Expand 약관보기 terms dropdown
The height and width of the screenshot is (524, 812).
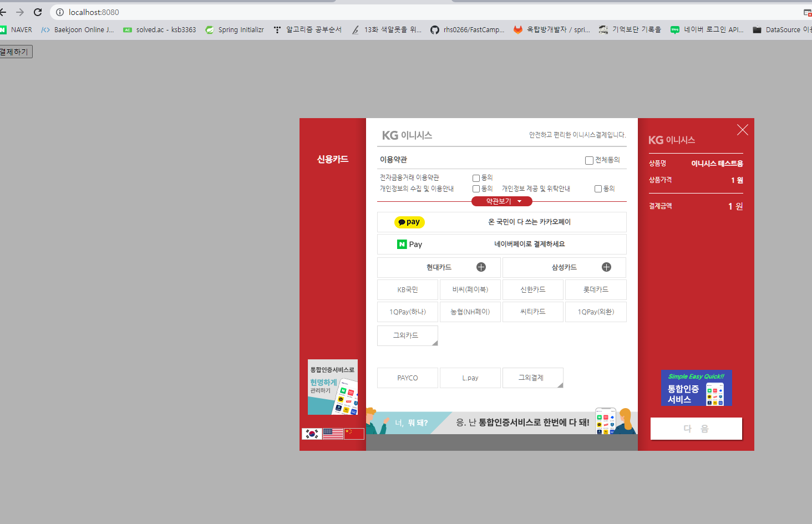point(502,201)
